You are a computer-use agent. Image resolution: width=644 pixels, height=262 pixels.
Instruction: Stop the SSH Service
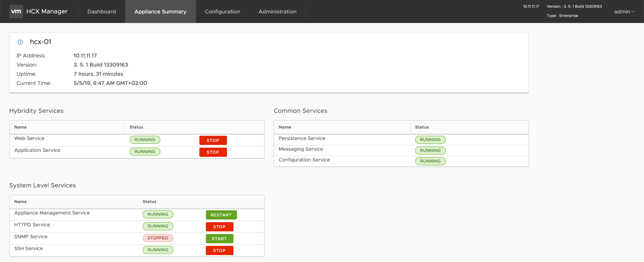coord(219,251)
